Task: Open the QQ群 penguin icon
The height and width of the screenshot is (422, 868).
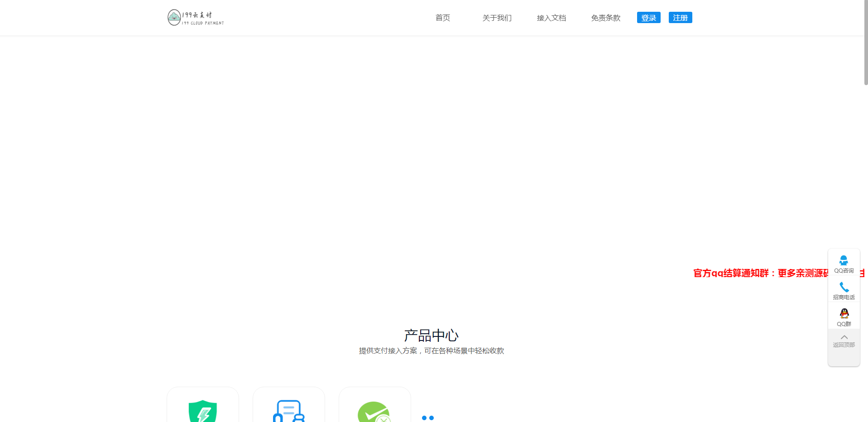Action: click(x=844, y=313)
